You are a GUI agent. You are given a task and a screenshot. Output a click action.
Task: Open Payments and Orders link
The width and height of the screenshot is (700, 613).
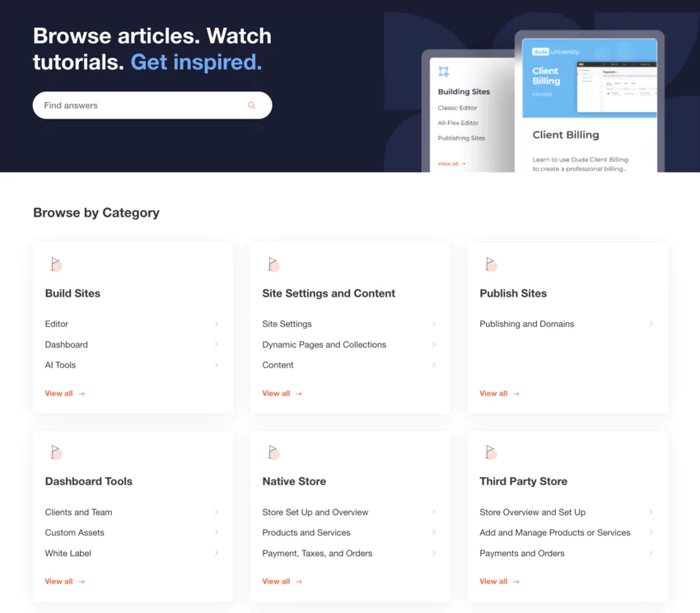(522, 553)
